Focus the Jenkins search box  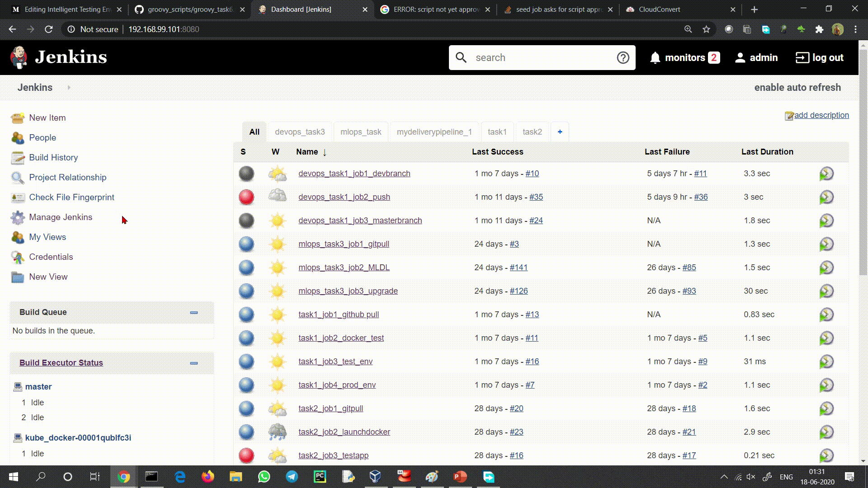542,57
